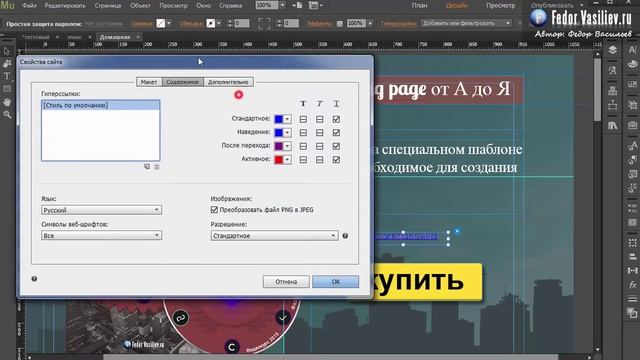Image resolution: width=640 pixels, height=360 pixels.
Task: Open the Обводка stroke swatch dropdown arrow
Action: pos(219,23)
